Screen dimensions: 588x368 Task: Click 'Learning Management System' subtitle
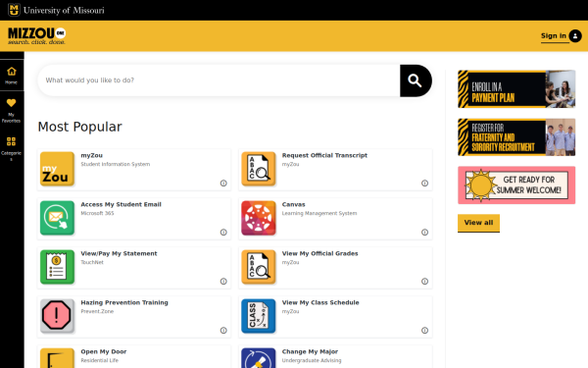319,213
